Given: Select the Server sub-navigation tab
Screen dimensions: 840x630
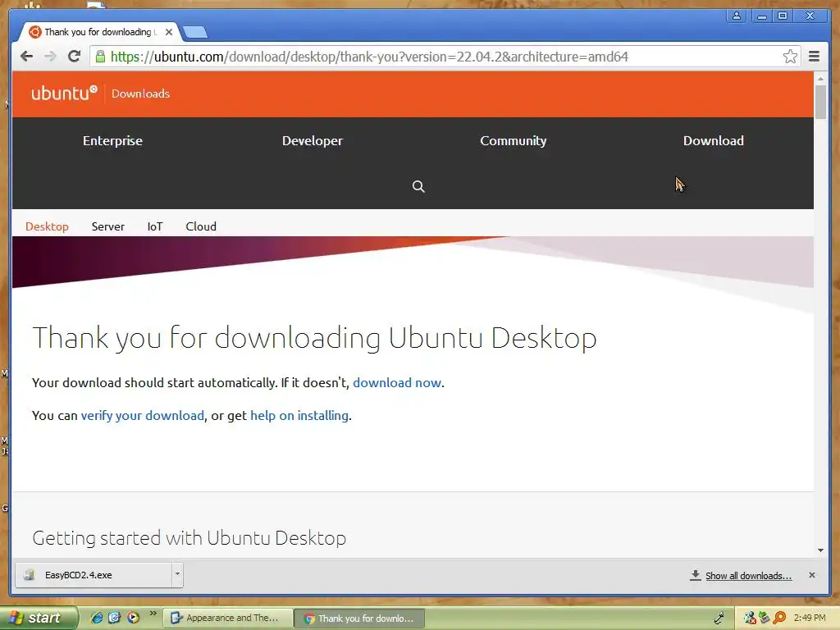Looking at the screenshot, I should [x=107, y=226].
